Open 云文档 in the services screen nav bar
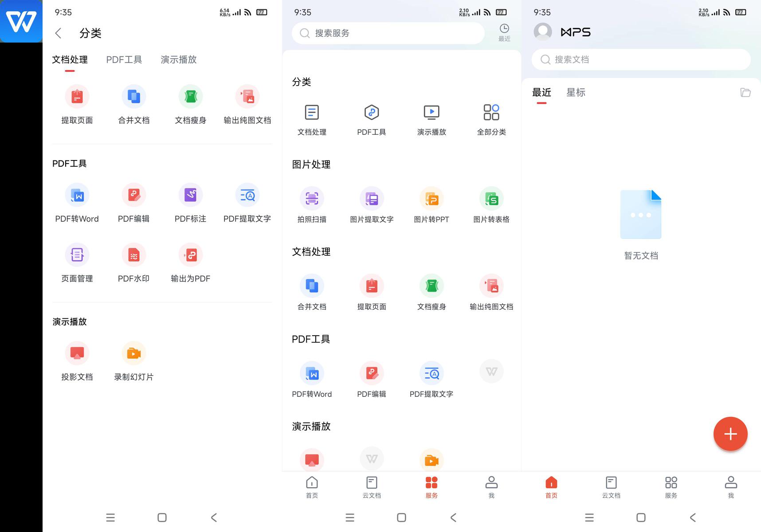This screenshot has height=532, width=761. (372, 487)
